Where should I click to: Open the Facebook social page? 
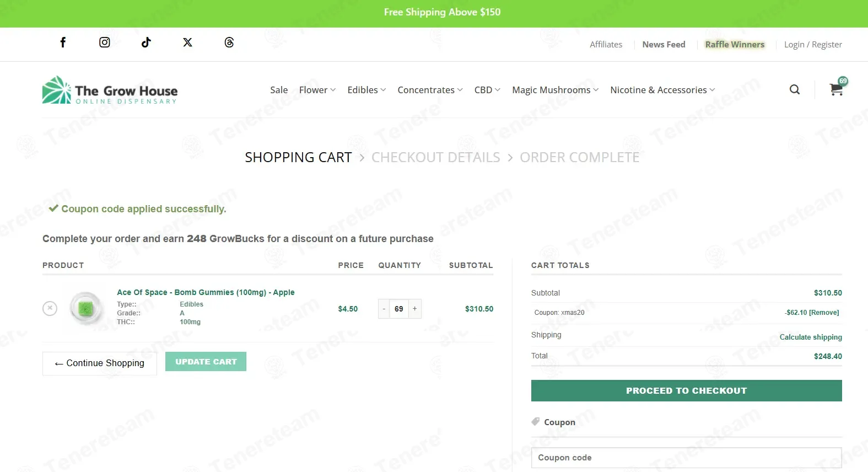(x=63, y=42)
